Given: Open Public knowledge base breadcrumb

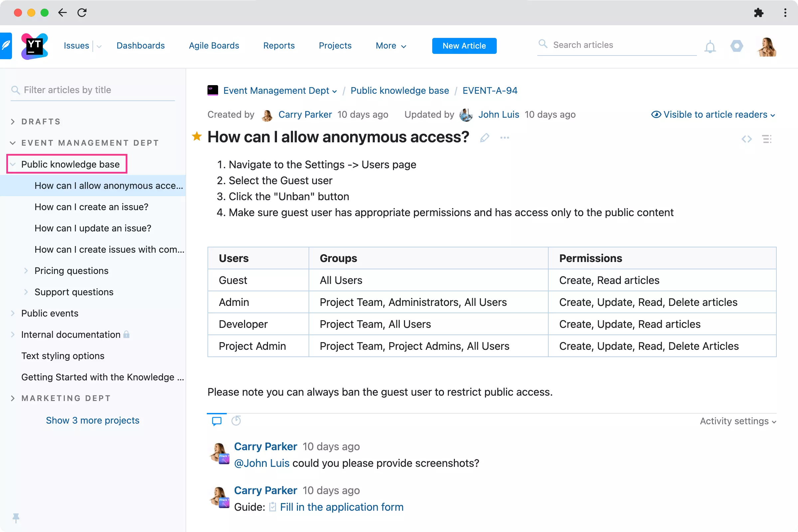Looking at the screenshot, I should click(400, 90).
